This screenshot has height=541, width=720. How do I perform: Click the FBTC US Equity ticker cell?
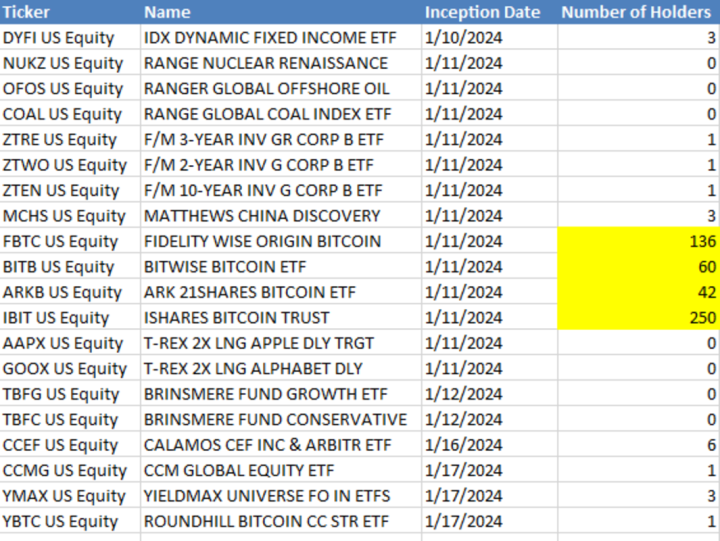tap(70, 241)
